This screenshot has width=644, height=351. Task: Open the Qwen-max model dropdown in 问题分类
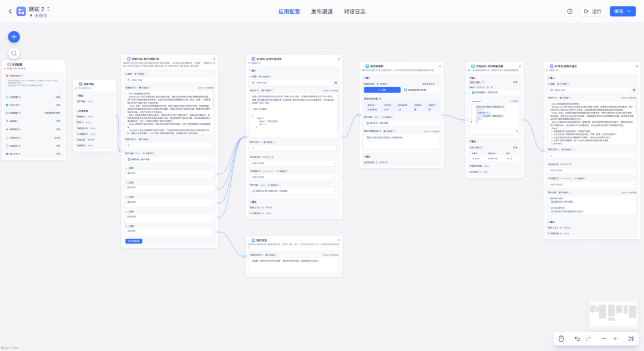pos(169,80)
